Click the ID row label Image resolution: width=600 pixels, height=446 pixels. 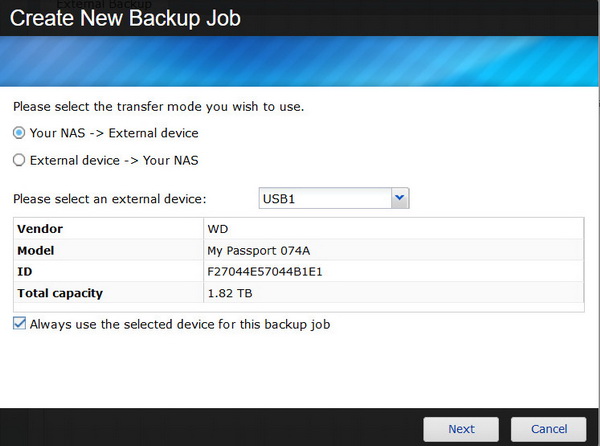click(26, 271)
